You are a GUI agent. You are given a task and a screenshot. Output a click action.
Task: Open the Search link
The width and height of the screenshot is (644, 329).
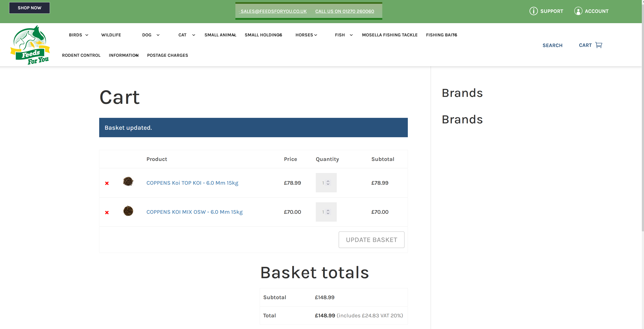tap(552, 45)
